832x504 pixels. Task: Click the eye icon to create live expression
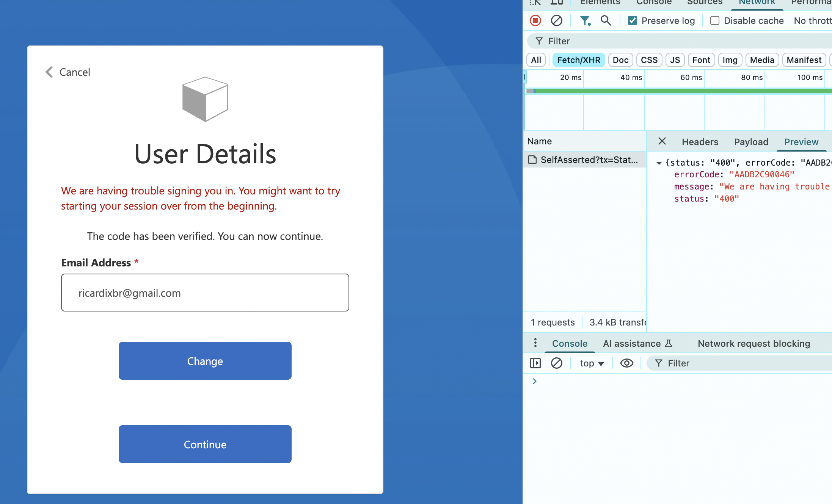pyautogui.click(x=626, y=363)
